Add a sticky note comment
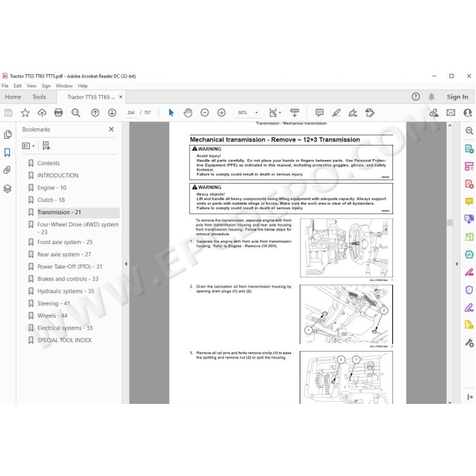Viewport: 476px width, 476px height. (320, 113)
